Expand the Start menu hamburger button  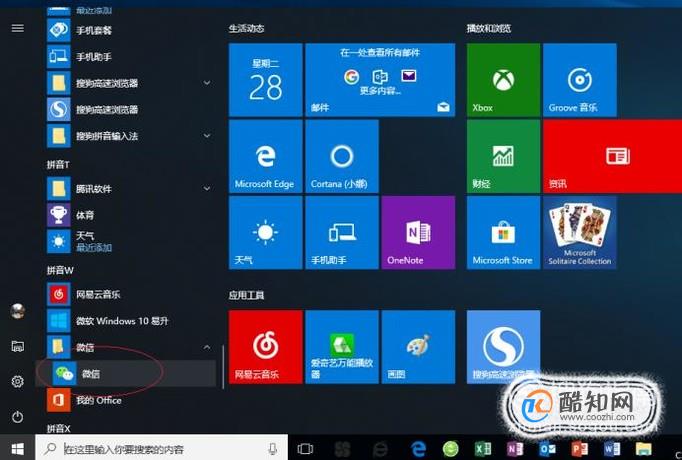[17, 28]
